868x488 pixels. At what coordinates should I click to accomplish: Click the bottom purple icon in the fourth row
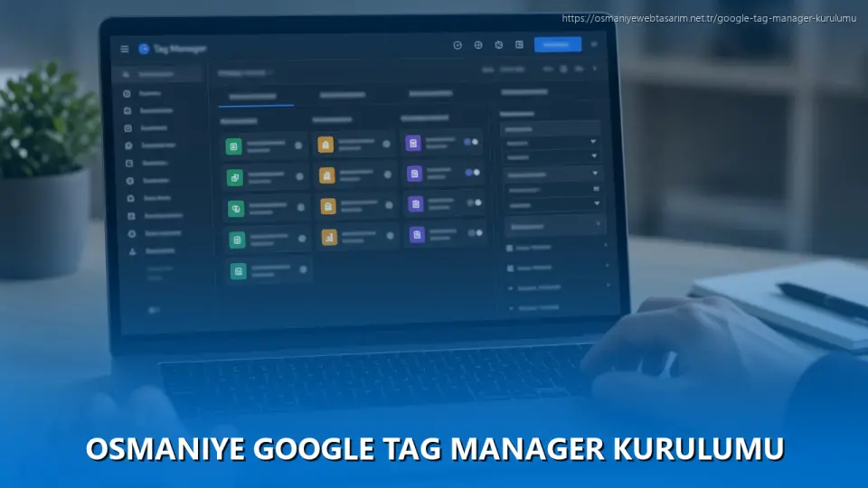[x=417, y=235]
